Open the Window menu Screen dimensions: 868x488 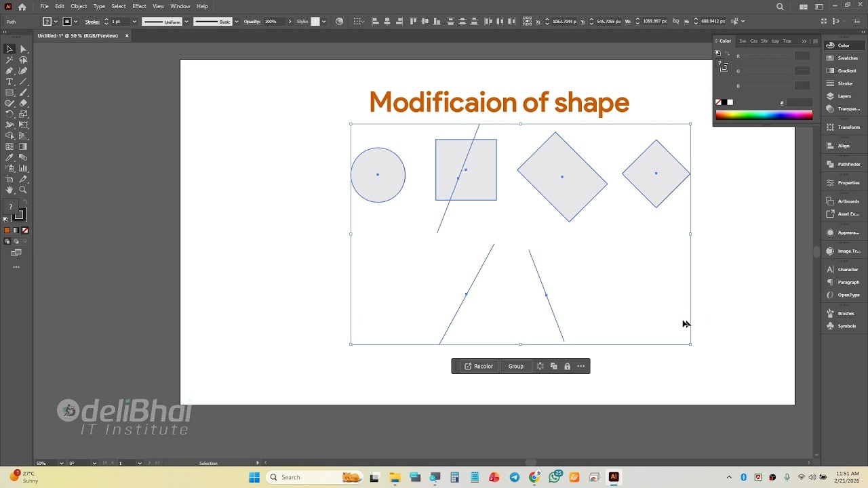coord(180,6)
